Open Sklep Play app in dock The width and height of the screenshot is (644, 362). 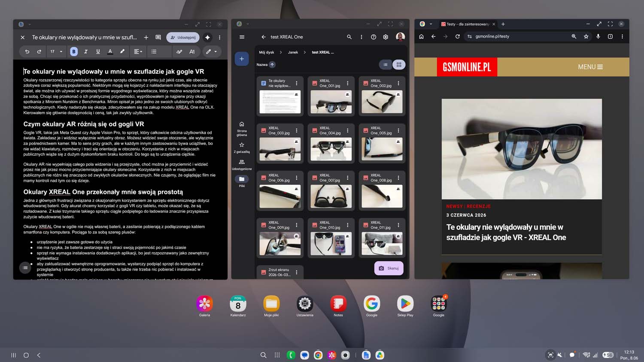point(405,304)
